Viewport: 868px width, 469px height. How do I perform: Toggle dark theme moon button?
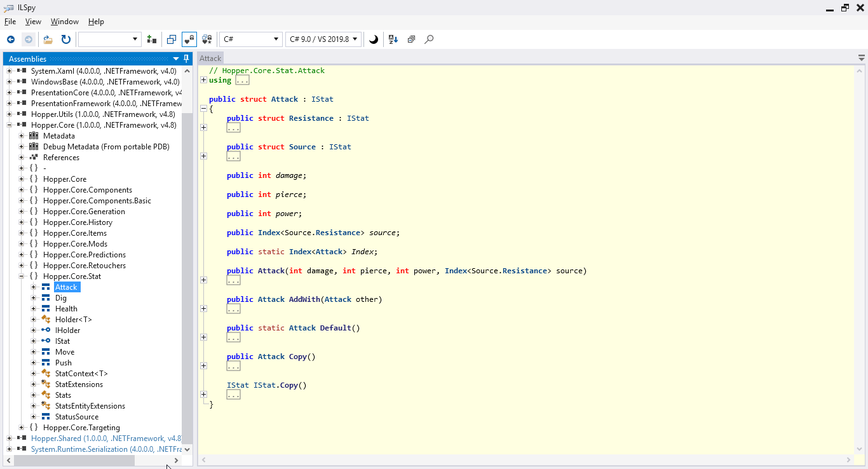(x=374, y=39)
